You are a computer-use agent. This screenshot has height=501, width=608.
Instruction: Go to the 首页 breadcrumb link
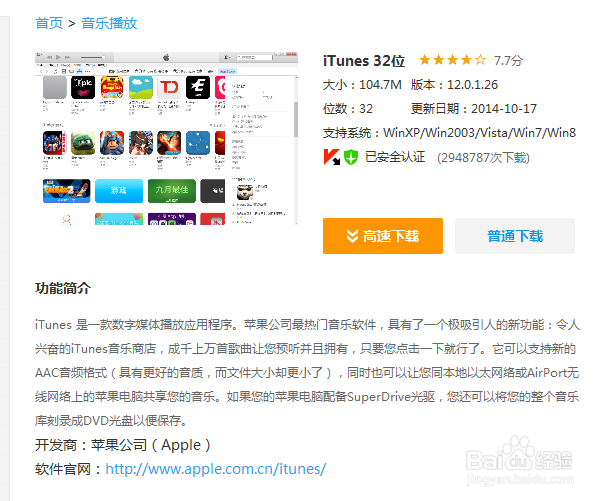pyautogui.click(x=49, y=23)
